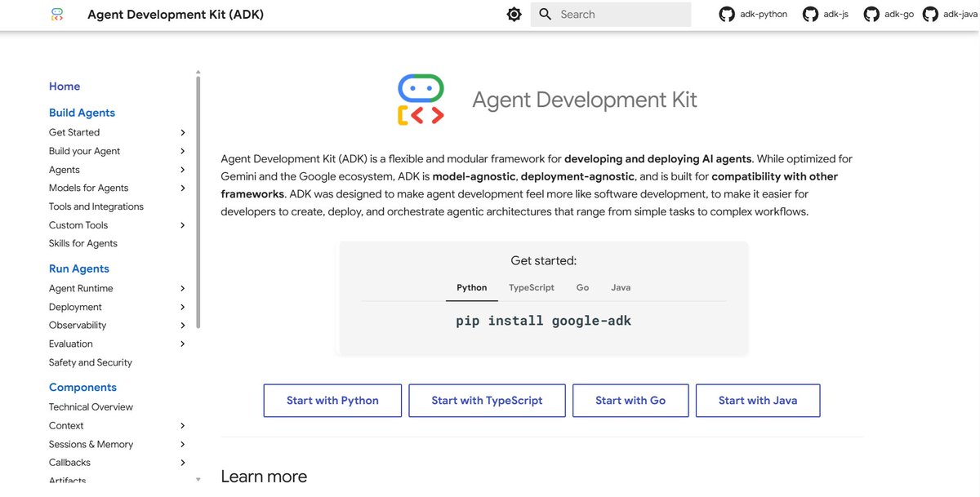Click the header title Agent Development Kit (ADK)
Image resolution: width=980 pixels, height=497 pixels.
pyautogui.click(x=176, y=15)
